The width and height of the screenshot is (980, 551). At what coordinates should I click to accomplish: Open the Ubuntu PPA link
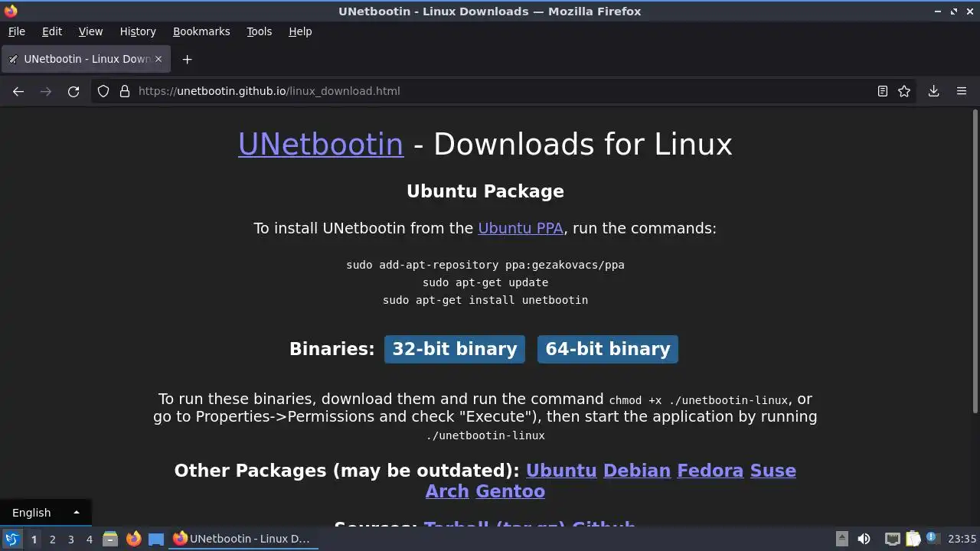tap(521, 228)
